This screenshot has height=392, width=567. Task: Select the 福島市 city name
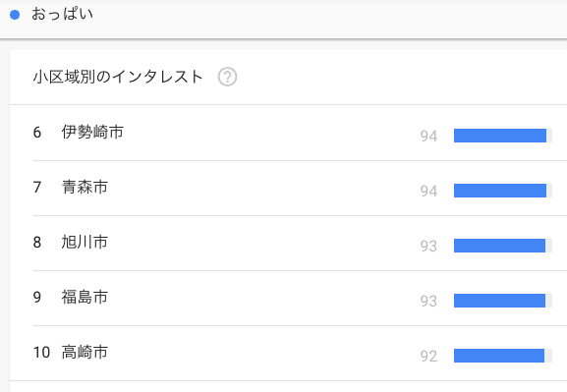pos(85,297)
